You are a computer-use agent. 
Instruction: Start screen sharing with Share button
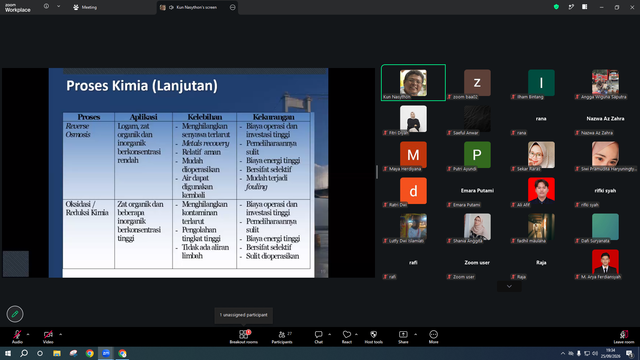coord(403,337)
